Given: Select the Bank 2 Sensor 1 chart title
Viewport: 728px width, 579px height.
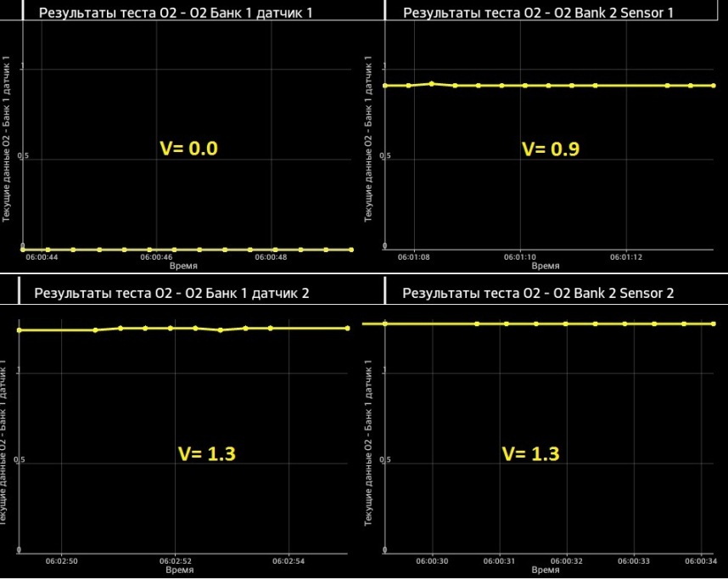Looking at the screenshot, I should (x=538, y=13).
